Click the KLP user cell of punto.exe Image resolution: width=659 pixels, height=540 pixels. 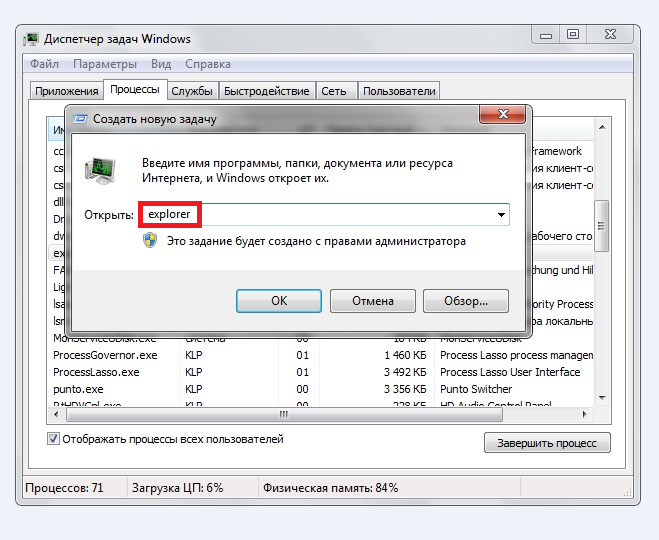(194, 389)
